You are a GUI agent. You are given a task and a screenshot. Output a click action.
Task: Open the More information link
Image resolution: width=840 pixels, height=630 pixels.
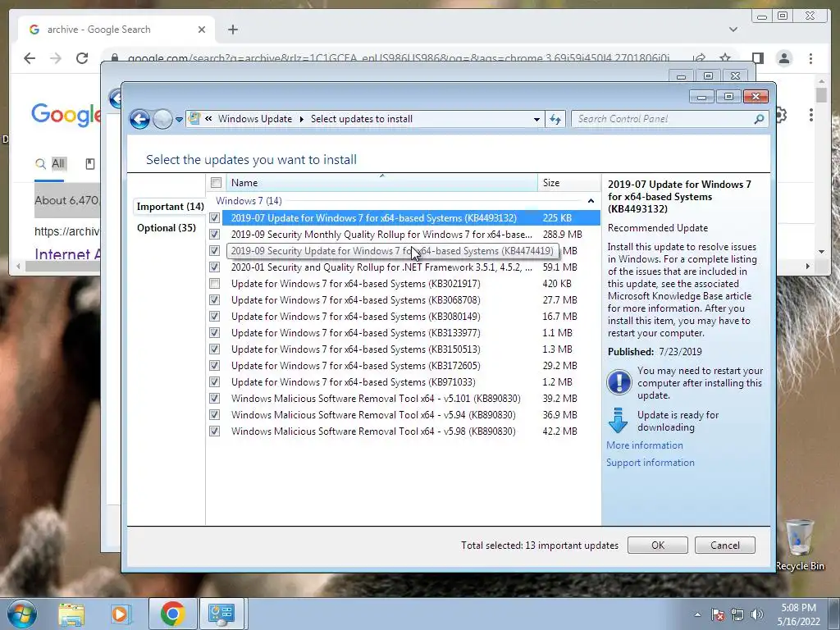tap(645, 445)
